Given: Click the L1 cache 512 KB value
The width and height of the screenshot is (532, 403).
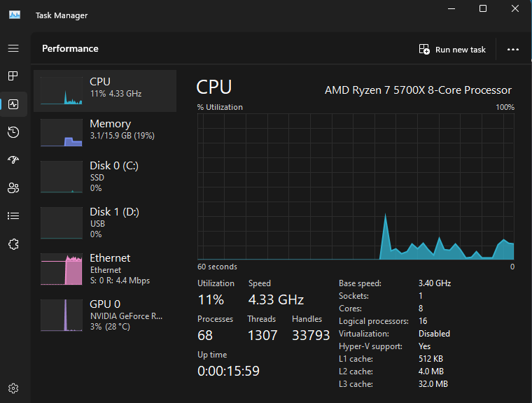Looking at the screenshot, I should pyautogui.click(x=431, y=359).
